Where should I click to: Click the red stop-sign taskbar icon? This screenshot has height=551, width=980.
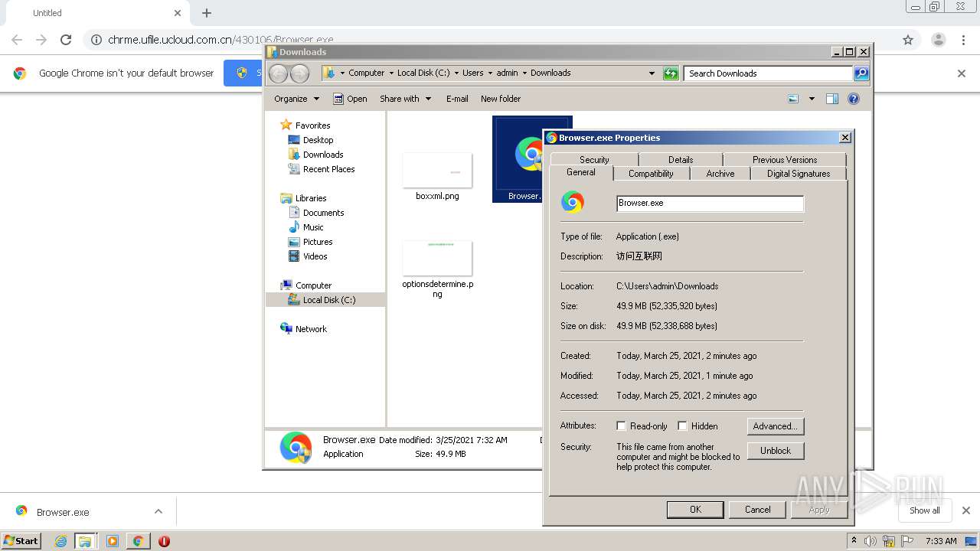click(164, 541)
